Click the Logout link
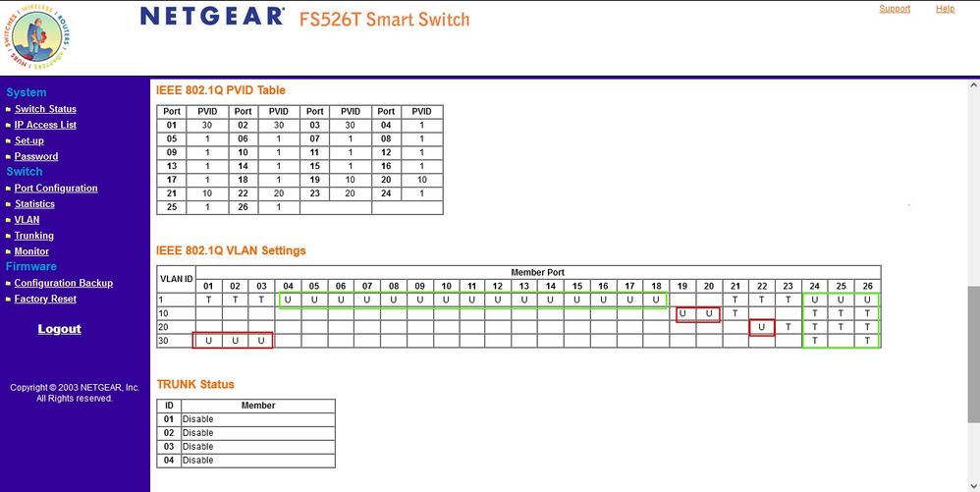The height and width of the screenshot is (492, 980). 59,329
